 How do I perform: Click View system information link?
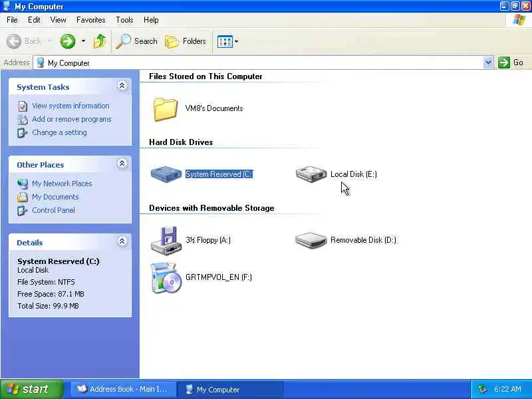(70, 106)
